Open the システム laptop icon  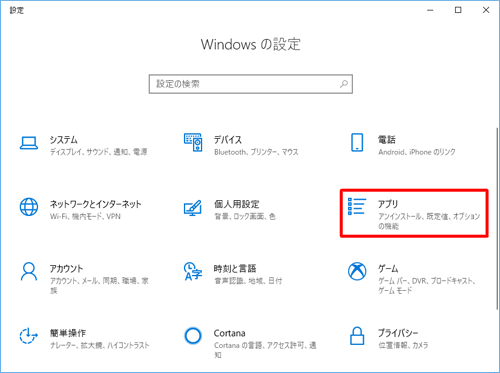tap(29, 143)
